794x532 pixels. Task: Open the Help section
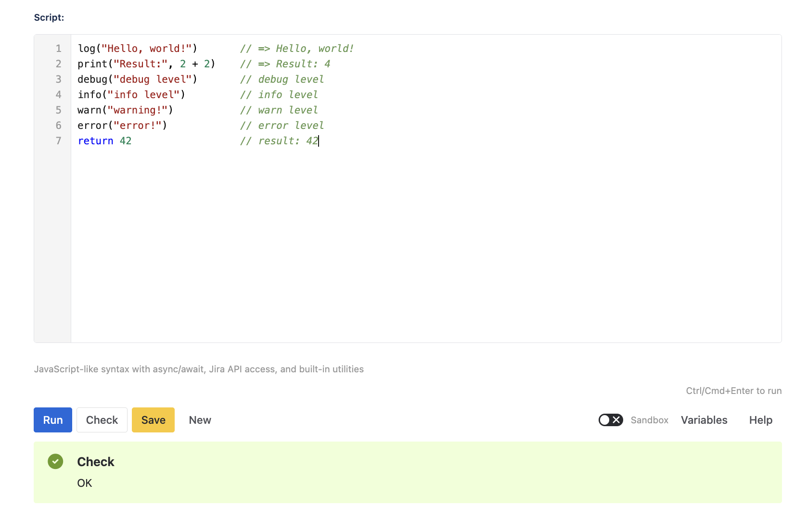click(760, 420)
